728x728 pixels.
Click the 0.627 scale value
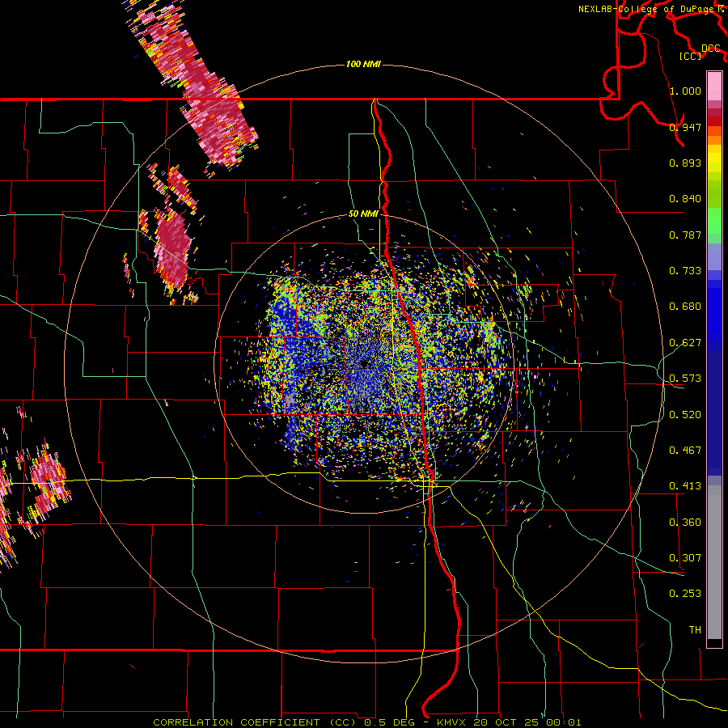pyautogui.click(x=685, y=343)
